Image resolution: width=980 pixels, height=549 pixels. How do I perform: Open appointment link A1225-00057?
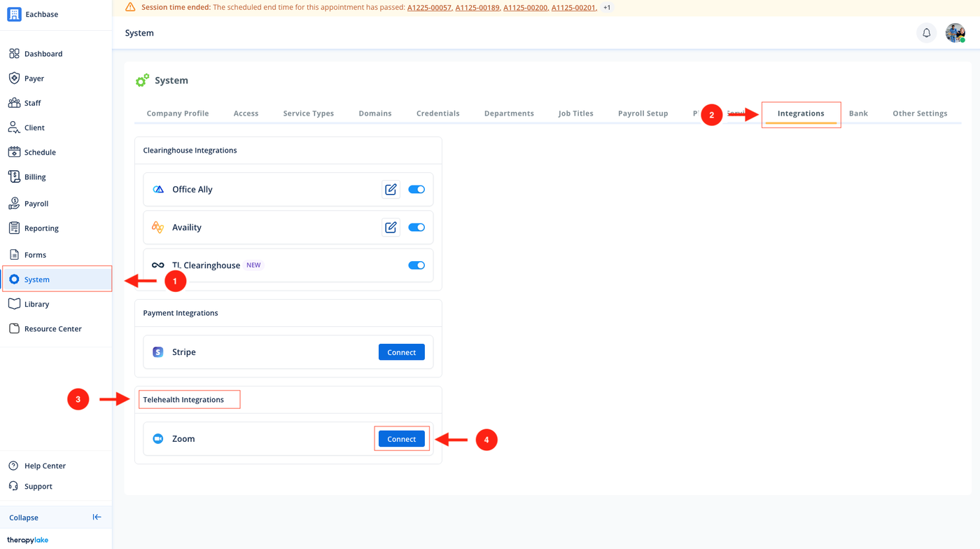(429, 8)
